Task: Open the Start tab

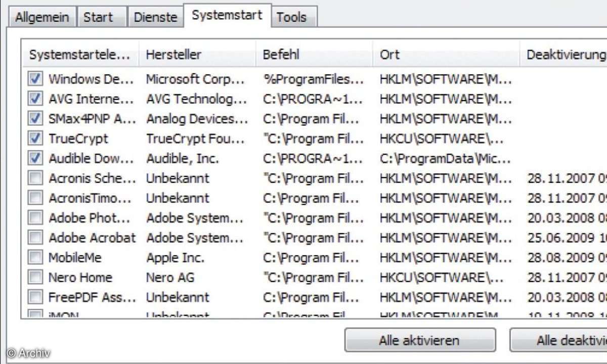Action: [x=98, y=17]
